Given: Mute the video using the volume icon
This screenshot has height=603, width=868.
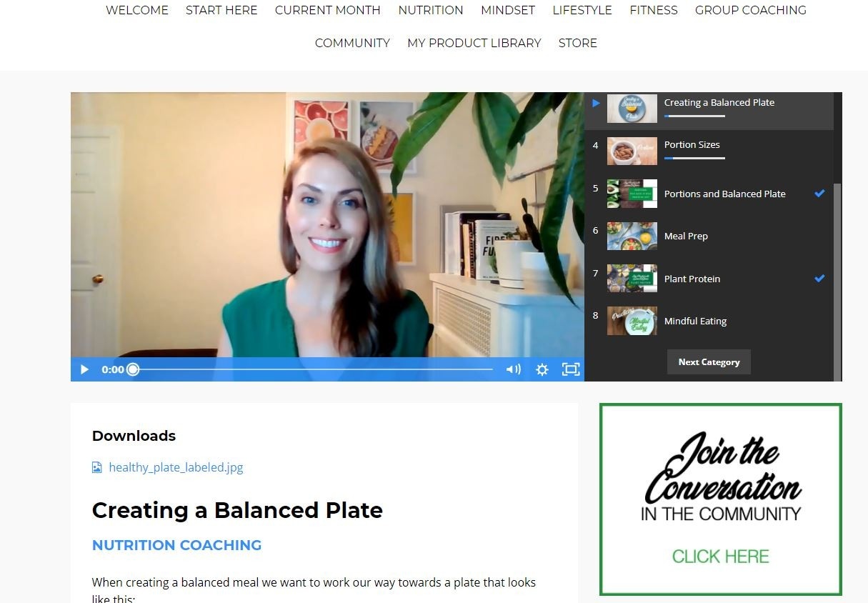Looking at the screenshot, I should pyautogui.click(x=513, y=369).
